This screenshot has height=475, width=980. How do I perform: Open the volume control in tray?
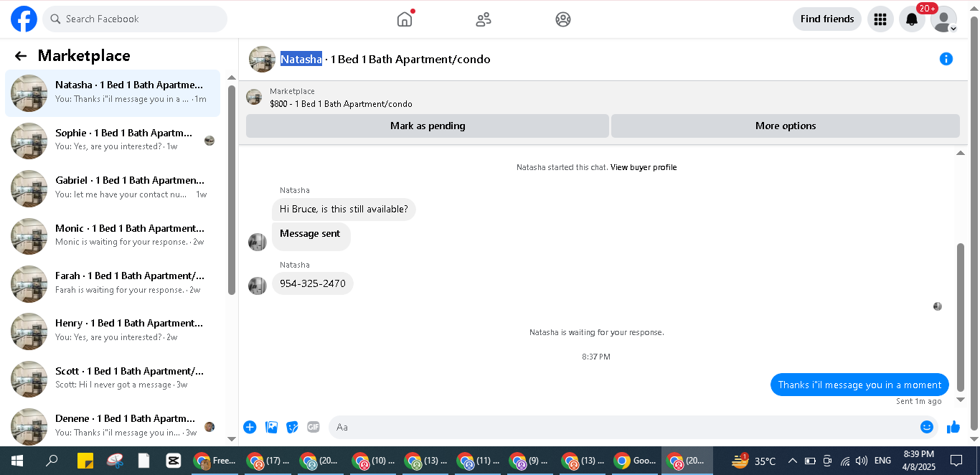click(862, 461)
